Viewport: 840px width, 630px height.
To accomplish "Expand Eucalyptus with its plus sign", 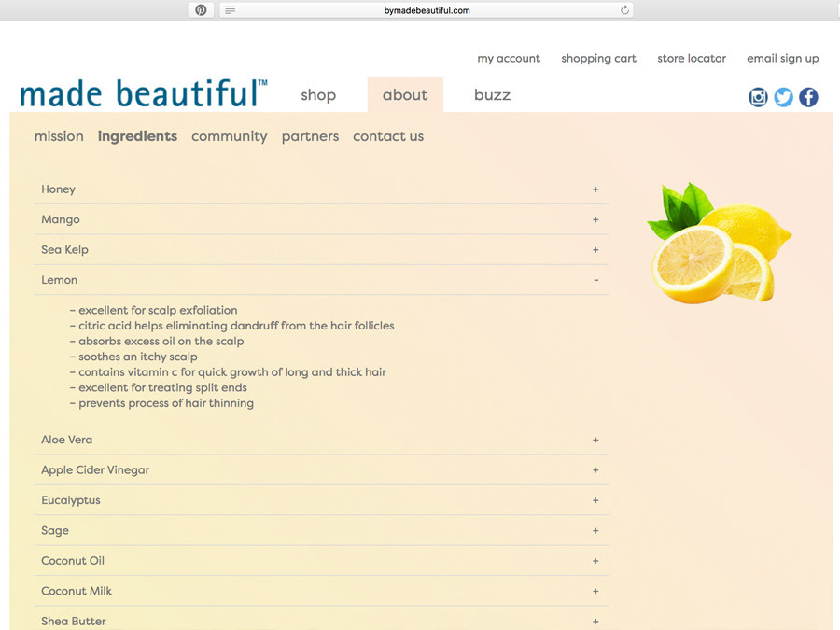I will (x=595, y=500).
